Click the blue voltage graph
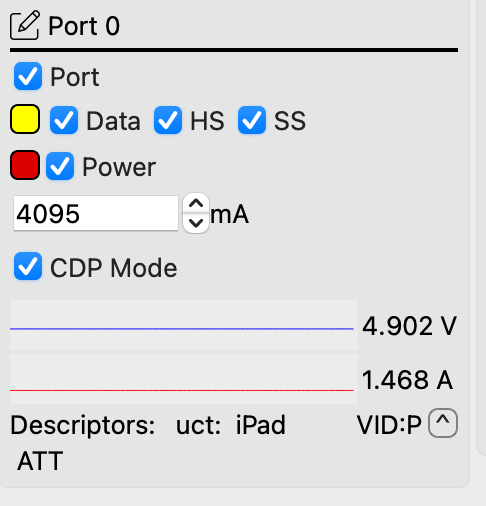Image resolution: width=486 pixels, height=506 pixels. [184, 325]
